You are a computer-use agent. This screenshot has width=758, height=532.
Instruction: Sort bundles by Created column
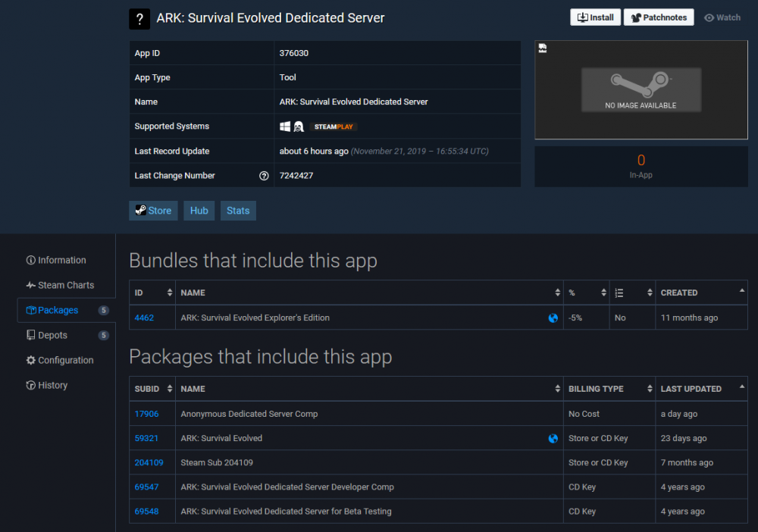[x=701, y=293]
